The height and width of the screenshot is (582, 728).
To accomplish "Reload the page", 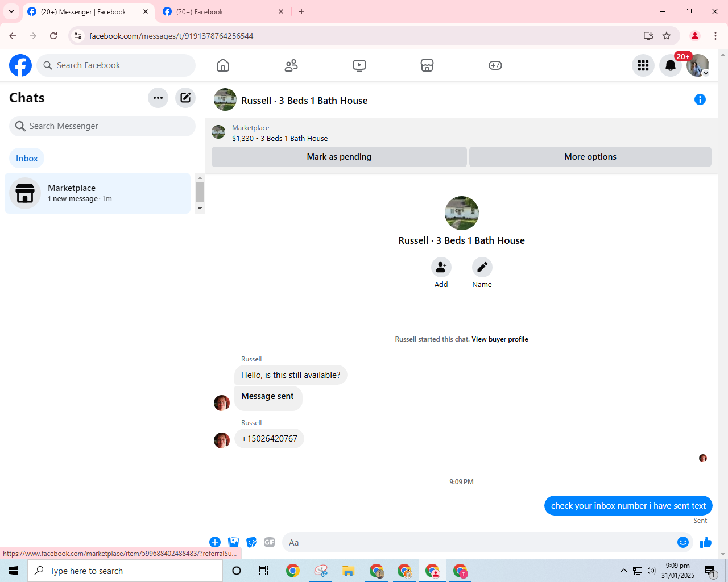I will click(53, 36).
